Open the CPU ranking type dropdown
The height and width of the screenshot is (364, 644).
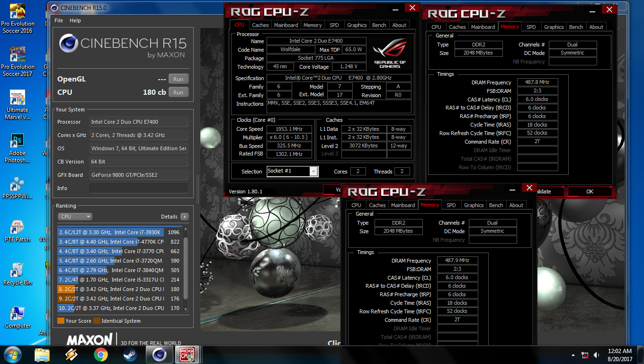75,217
